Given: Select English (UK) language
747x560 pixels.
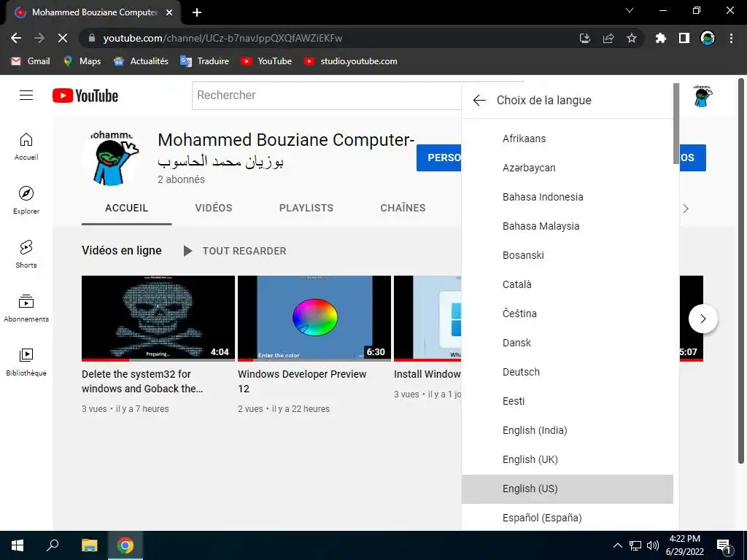Looking at the screenshot, I should [568, 459].
